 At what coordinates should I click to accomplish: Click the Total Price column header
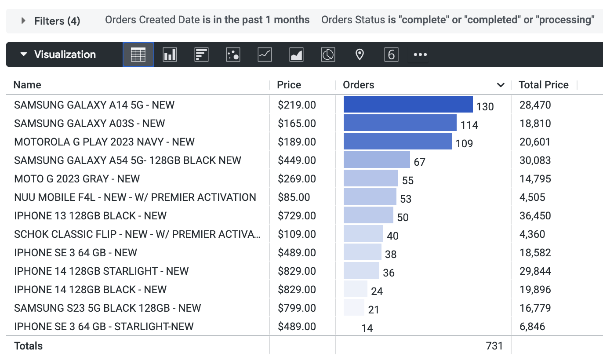(x=544, y=85)
